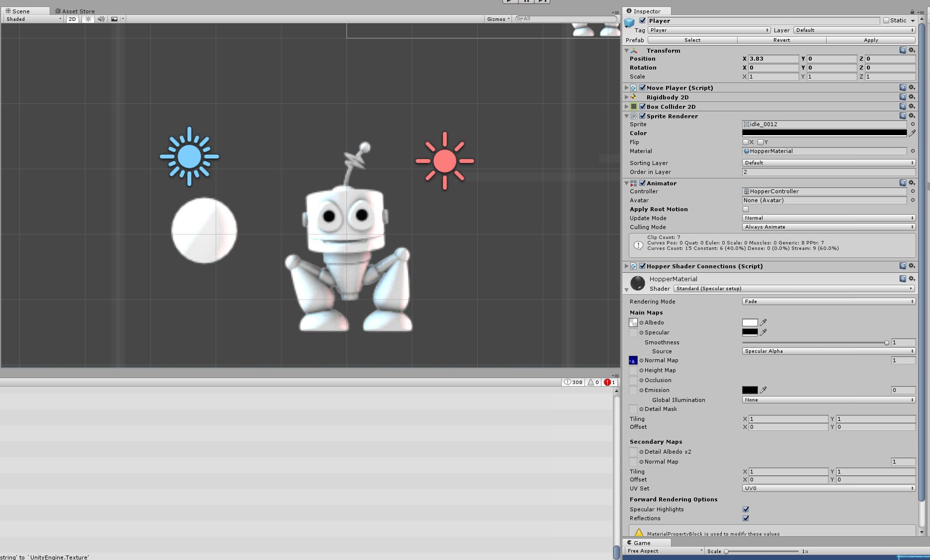930x560 pixels.
Task: Click Position X input field
Action: point(773,59)
